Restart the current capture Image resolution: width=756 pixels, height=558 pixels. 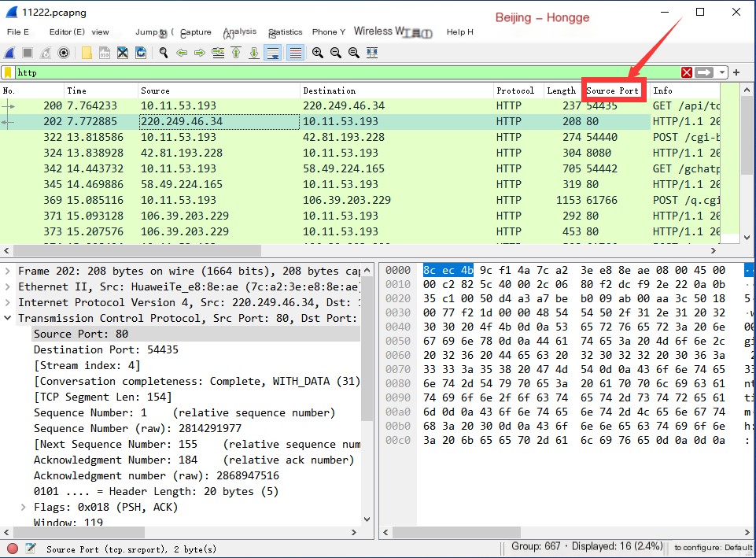point(46,53)
